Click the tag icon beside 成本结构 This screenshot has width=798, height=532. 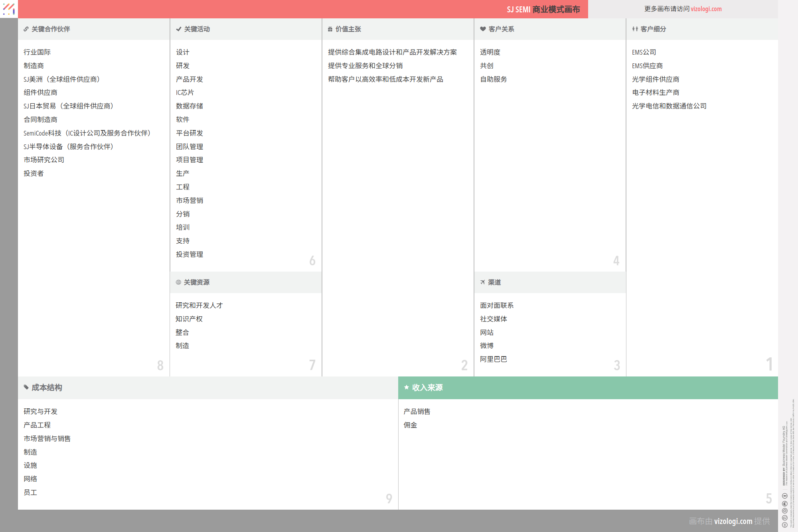26,387
